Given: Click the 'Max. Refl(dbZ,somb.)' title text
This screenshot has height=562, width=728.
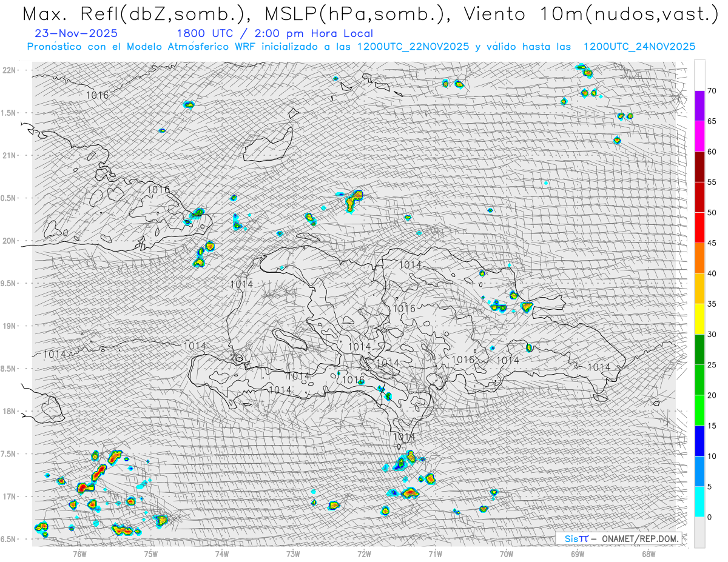Looking at the screenshot, I should tap(135, 15).
